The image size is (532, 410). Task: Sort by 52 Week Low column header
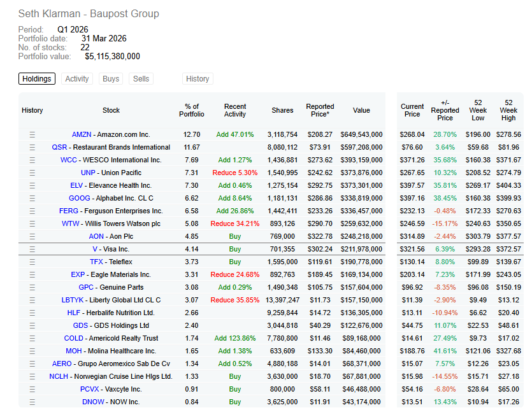478,110
